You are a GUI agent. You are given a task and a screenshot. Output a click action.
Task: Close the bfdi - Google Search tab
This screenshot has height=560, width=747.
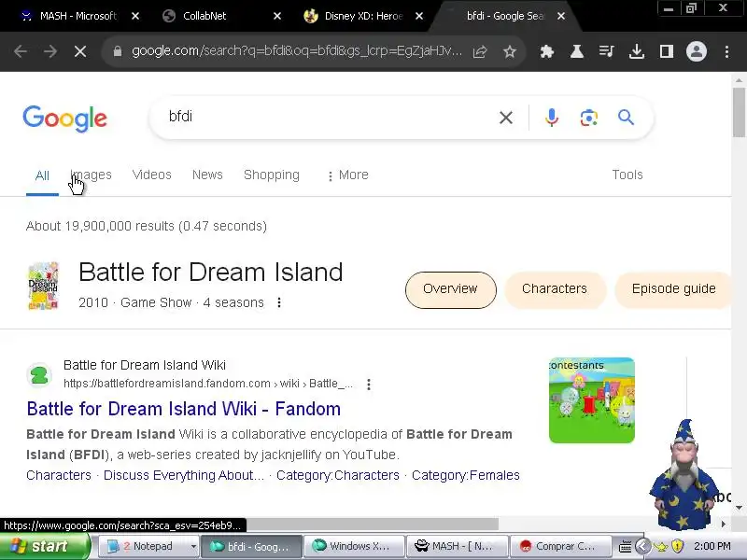[561, 16]
